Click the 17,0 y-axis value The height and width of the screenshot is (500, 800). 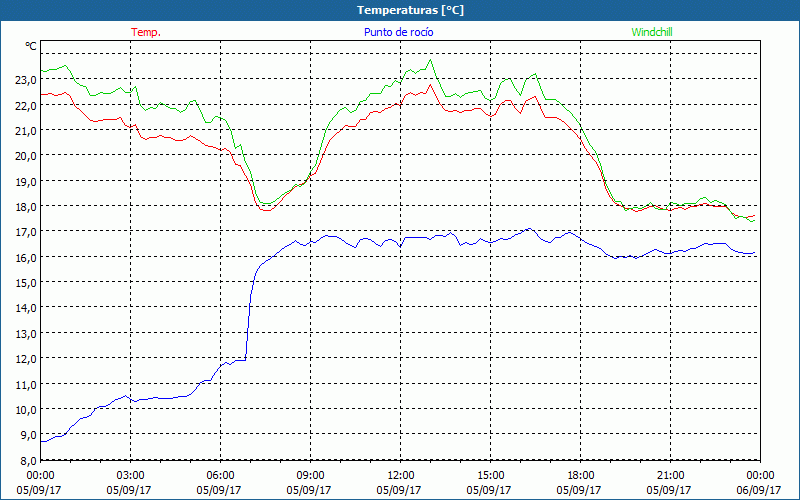[x=27, y=232]
